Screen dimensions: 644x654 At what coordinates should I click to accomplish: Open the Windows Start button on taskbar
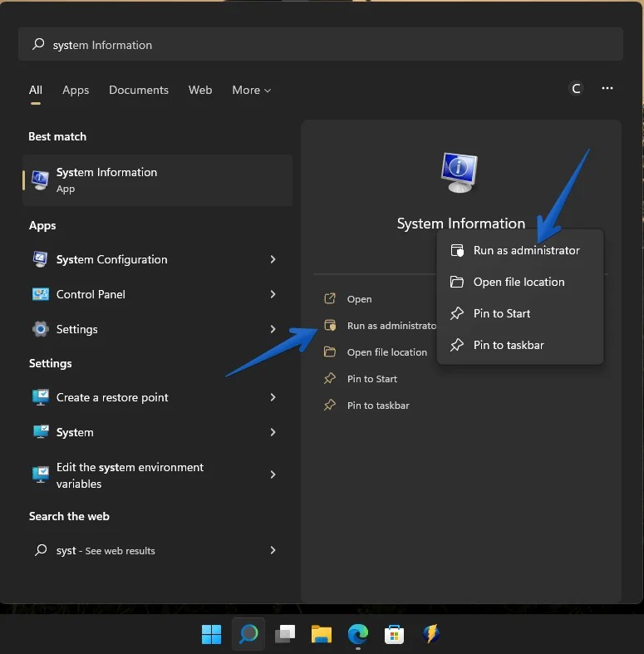(x=211, y=634)
